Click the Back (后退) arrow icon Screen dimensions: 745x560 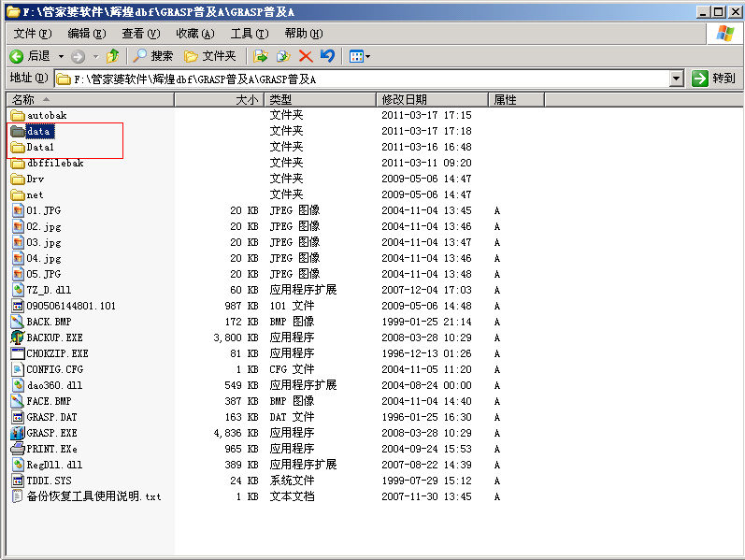16,56
